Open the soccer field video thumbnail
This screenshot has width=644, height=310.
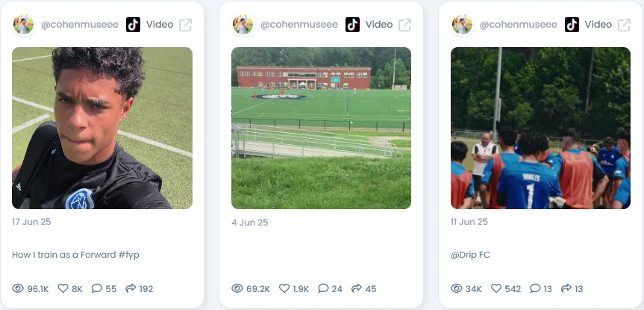tap(321, 128)
